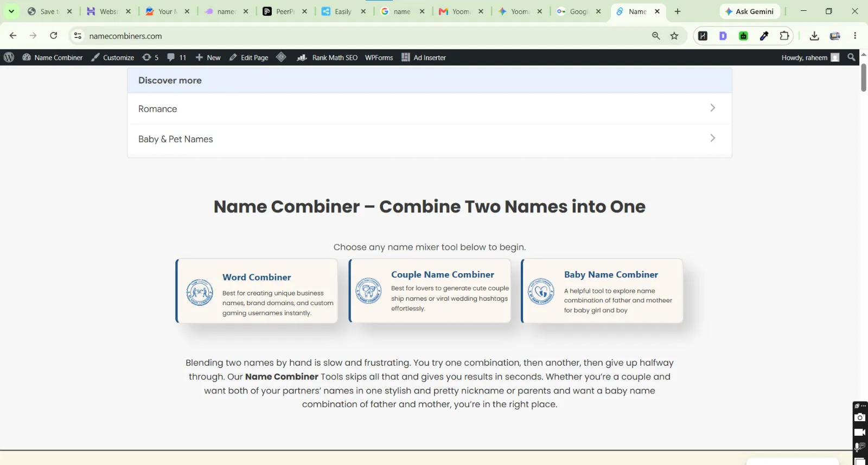Viewport: 868px width, 465px height.
Task: Open site information icon in address bar
Action: (x=78, y=36)
